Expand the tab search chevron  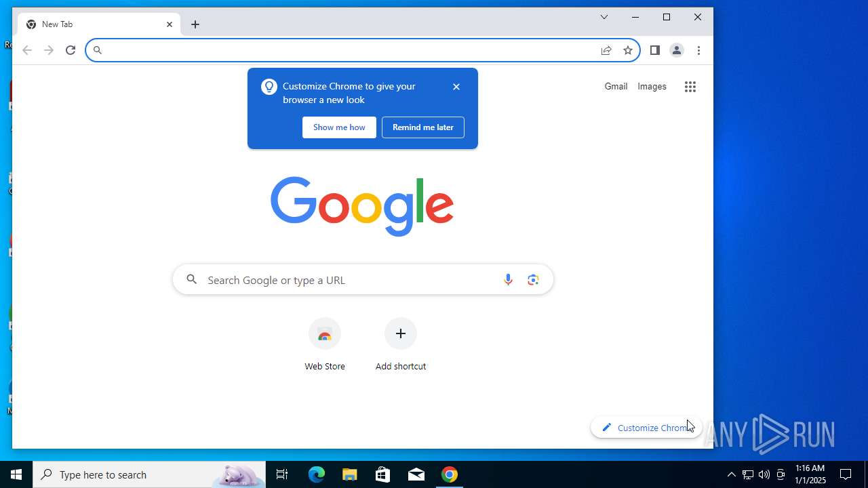604,17
